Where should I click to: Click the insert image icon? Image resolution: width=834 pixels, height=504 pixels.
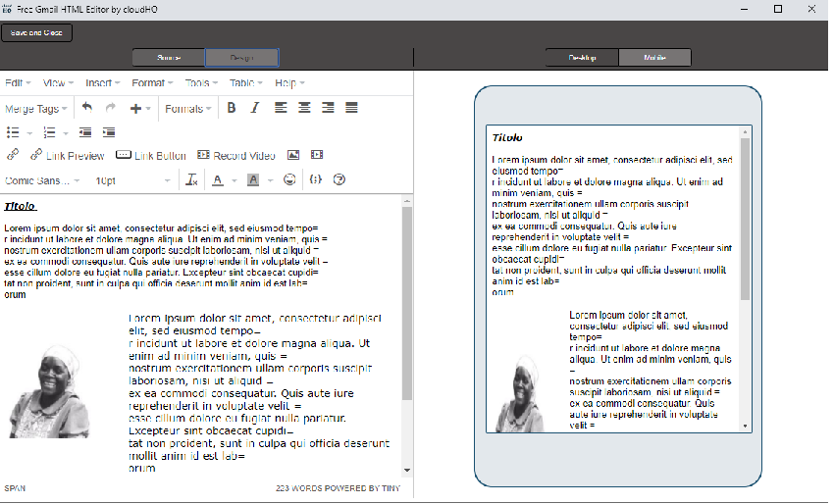coord(293,155)
